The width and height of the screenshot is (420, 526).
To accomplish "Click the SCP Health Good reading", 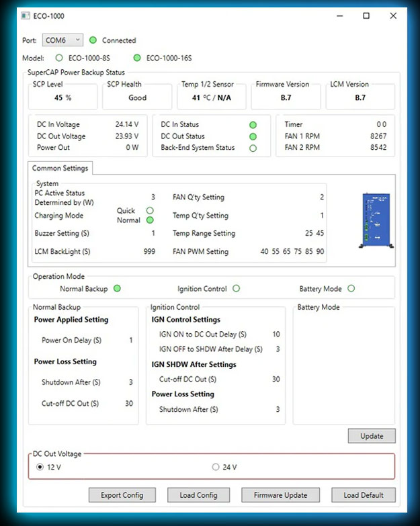I will [x=138, y=97].
